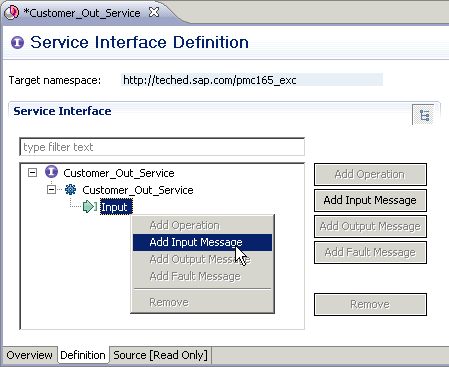Click the tree layout icon in Service Interface header
The image size is (449, 367).
click(424, 115)
